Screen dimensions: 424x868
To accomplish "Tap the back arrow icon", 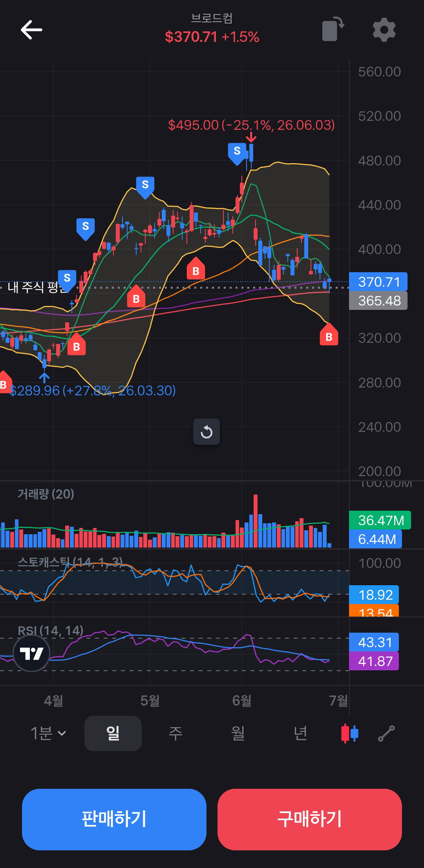I will pos(31,30).
